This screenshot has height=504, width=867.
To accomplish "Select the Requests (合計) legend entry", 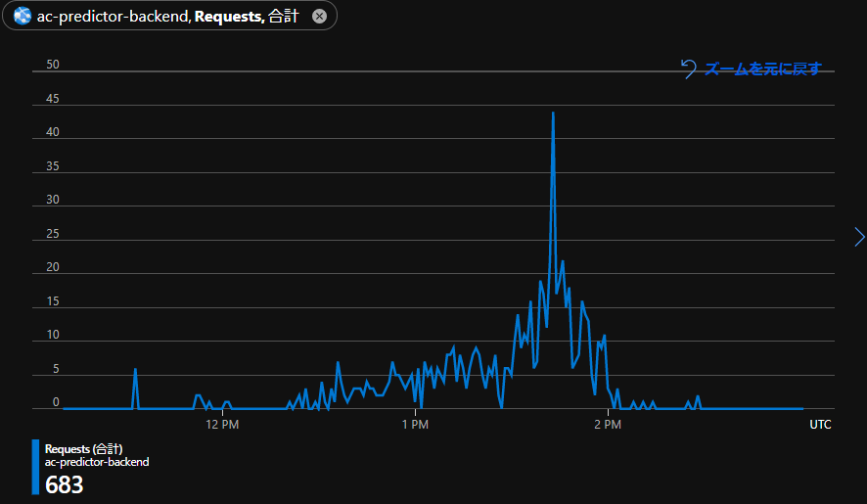I will click(83, 448).
